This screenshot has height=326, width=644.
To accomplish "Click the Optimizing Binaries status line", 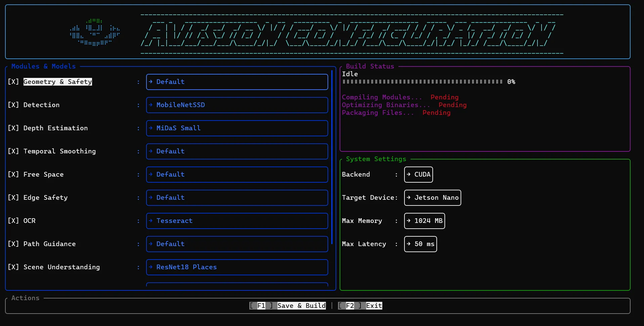I will [404, 105].
